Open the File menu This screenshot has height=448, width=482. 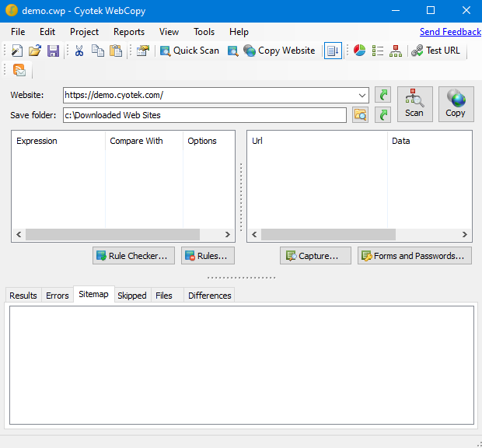point(18,32)
